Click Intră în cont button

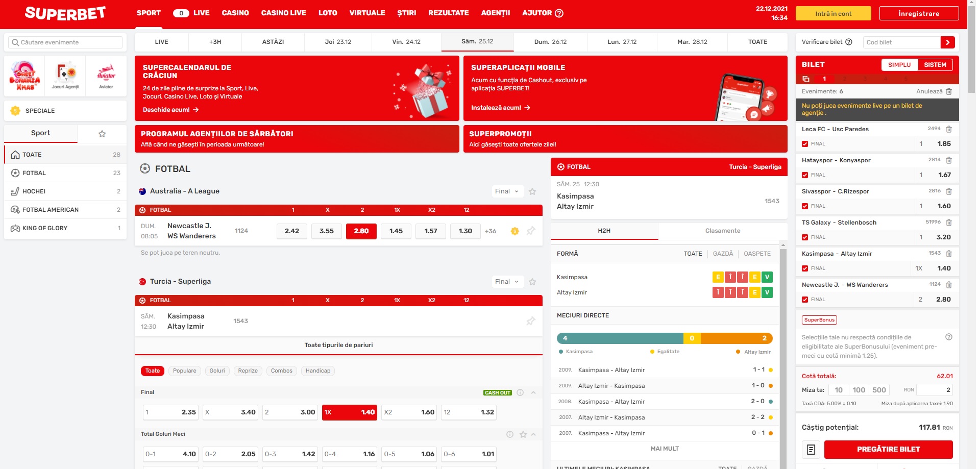coord(834,14)
